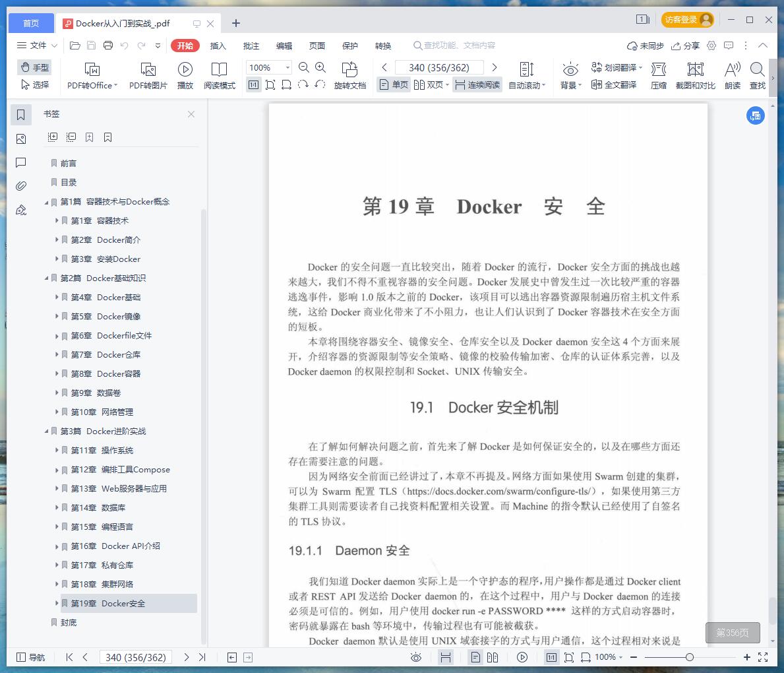Enter 阅读模式 reading mode
The width and height of the screenshot is (784, 673).
(220, 76)
